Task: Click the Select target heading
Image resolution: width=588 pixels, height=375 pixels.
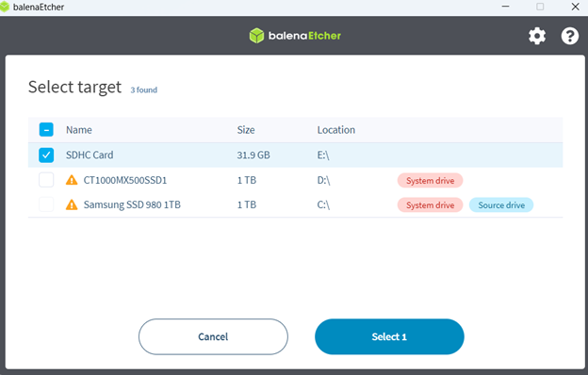Action: (x=75, y=87)
